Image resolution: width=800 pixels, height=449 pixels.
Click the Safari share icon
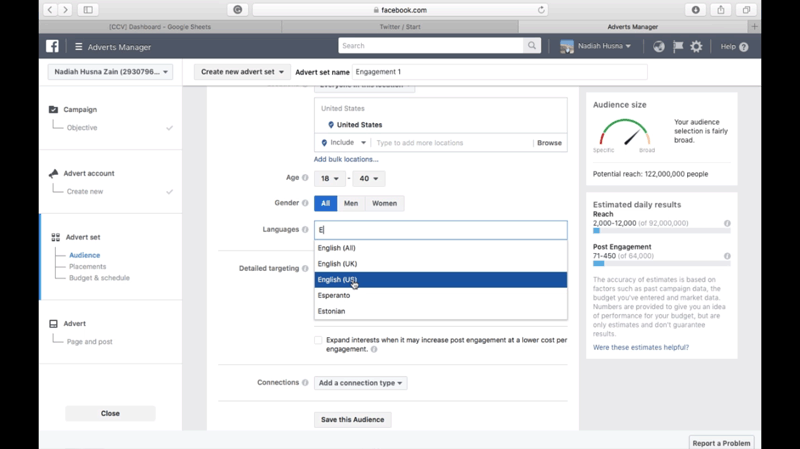click(x=720, y=10)
